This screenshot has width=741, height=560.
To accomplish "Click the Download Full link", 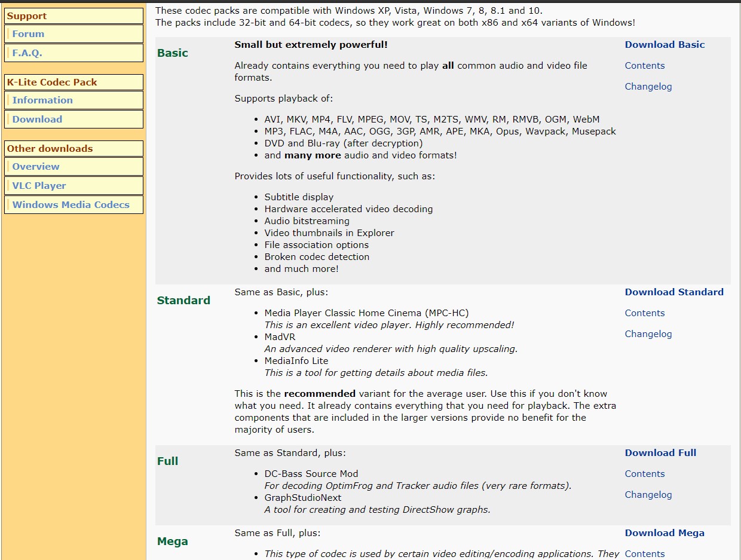I will [660, 453].
